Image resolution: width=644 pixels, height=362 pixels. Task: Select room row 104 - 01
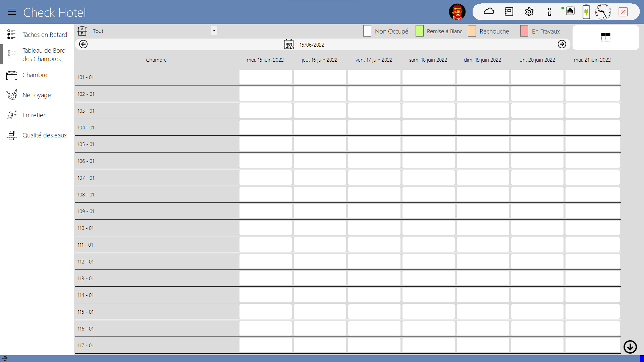(x=347, y=127)
